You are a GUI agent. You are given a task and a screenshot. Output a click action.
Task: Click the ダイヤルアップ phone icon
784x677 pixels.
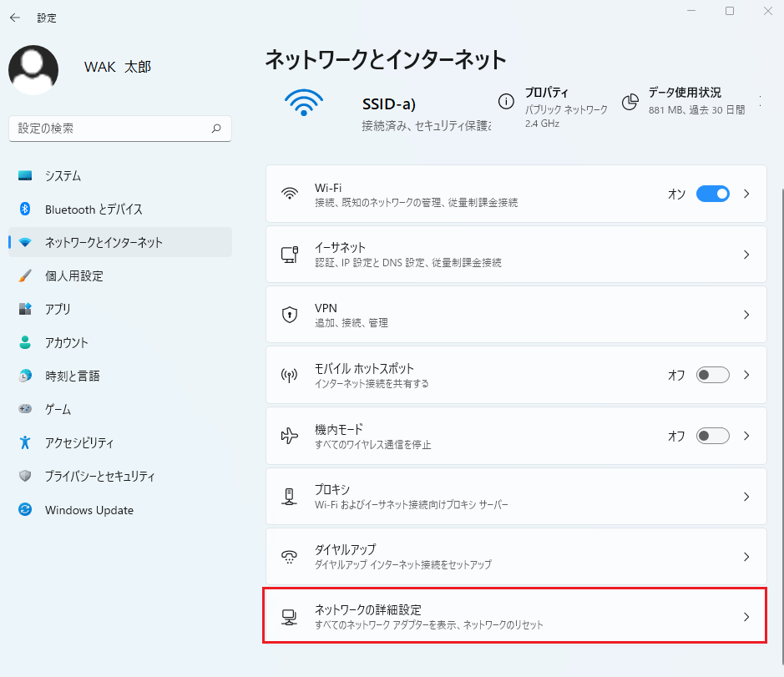tap(290, 557)
